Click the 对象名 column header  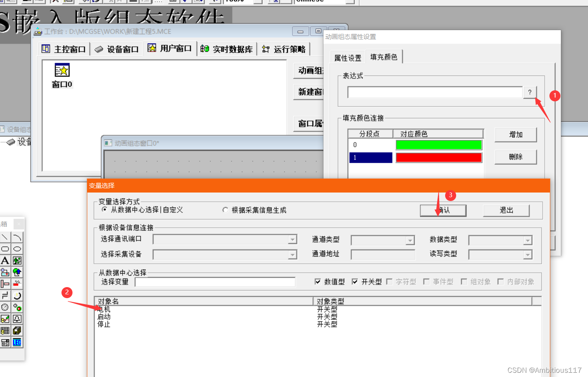tap(203, 301)
